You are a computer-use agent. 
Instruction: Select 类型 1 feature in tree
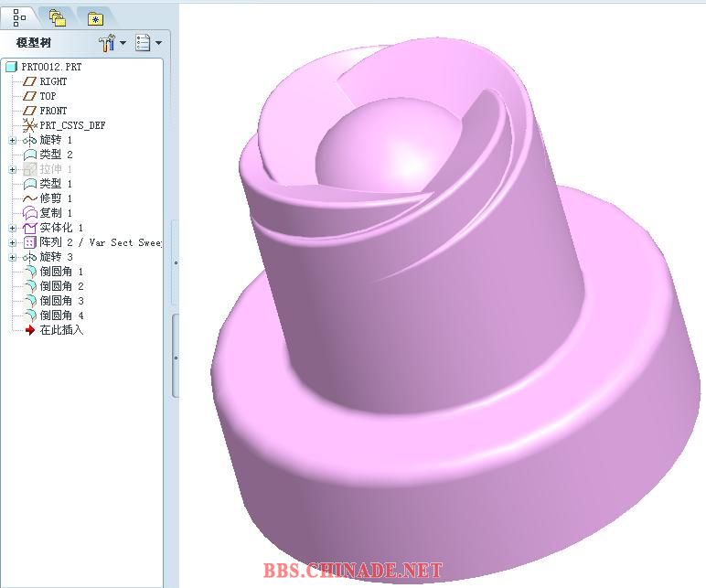56,184
